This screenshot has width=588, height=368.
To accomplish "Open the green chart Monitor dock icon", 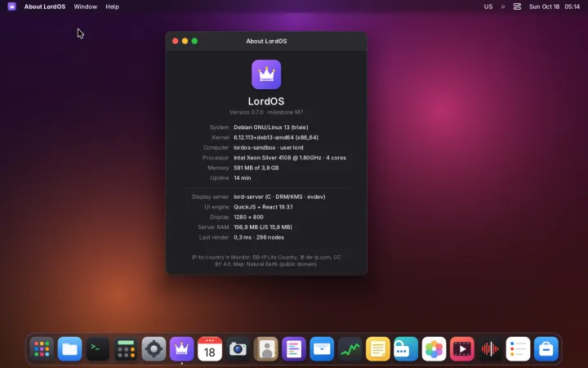I will (x=350, y=349).
